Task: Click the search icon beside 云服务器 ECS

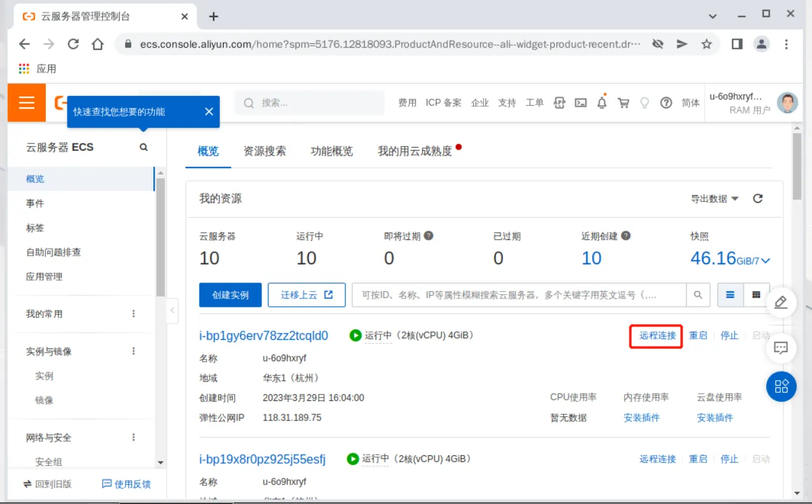Action: (143, 147)
